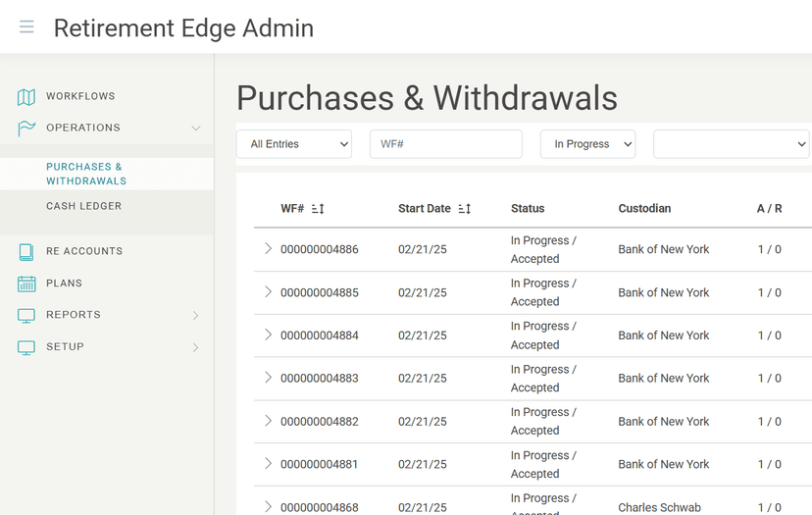The width and height of the screenshot is (812, 515).
Task: Open Reports in the sidebar
Action: [x=74, y=315]
